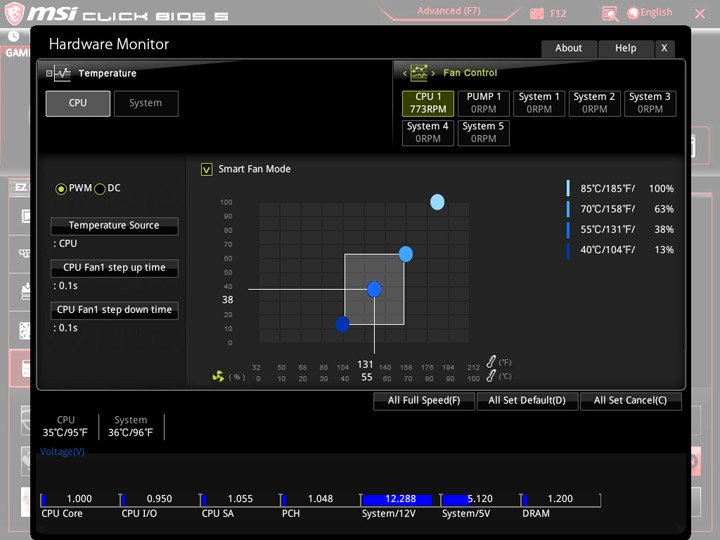Click the MSI dragon logo
720x540 pixels.
click(14, 13)
